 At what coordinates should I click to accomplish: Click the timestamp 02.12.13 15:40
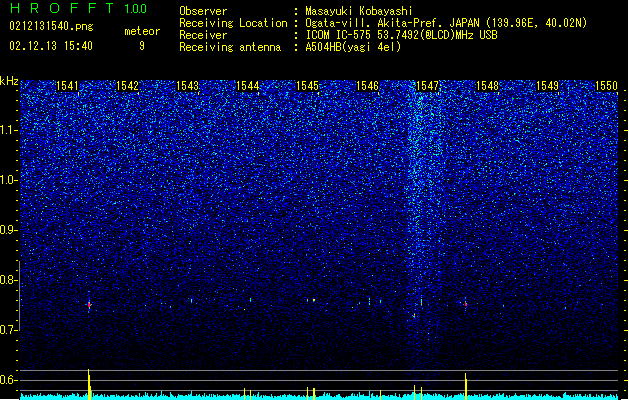tap(51, 46)
